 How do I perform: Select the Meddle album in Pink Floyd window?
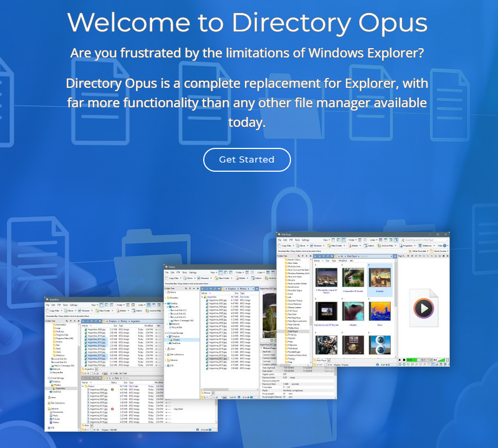click(x=353, y=314)
